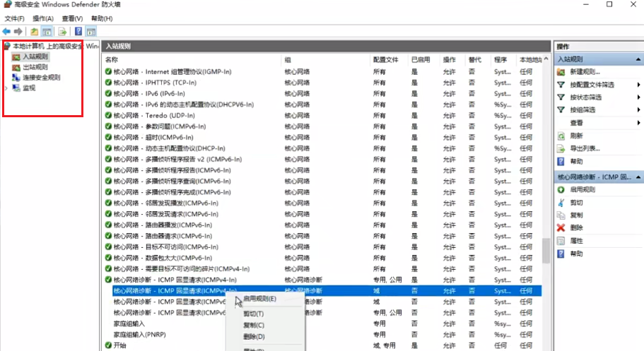Click the blue Help question-mark toolbar icon
Screen dimensions: 644x351
point(78,31)
